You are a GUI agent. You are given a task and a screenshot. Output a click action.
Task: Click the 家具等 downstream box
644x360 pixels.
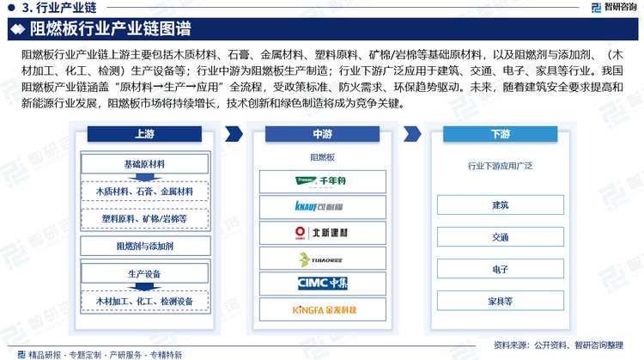point(501,301)
